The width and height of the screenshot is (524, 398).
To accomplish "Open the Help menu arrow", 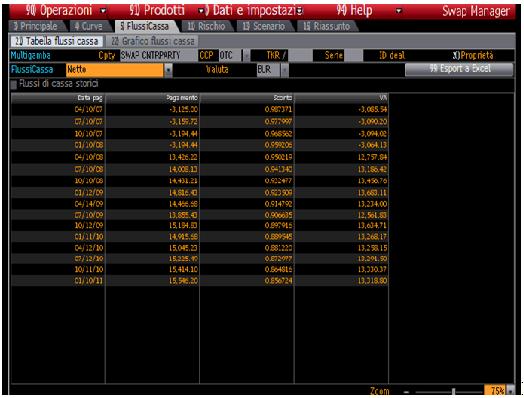I will pyautogui.click(x=398, y=11).
